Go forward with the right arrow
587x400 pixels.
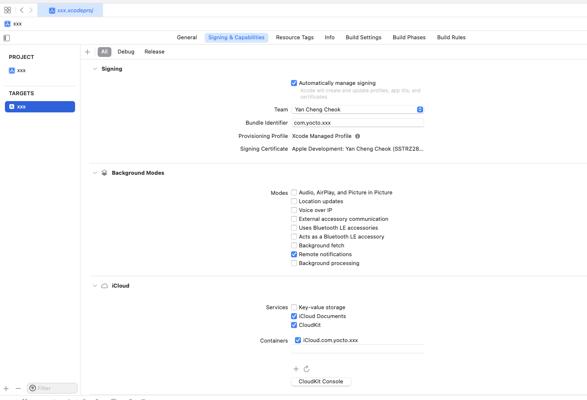coord(31,10)
